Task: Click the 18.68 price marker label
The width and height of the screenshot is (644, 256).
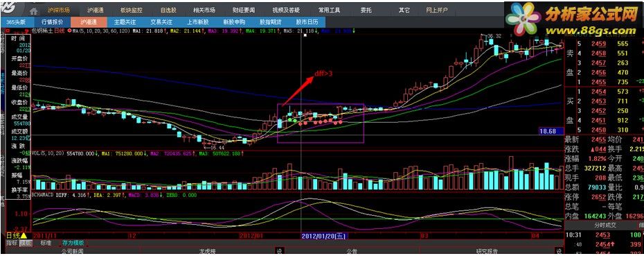Action: tap(551, 131)
